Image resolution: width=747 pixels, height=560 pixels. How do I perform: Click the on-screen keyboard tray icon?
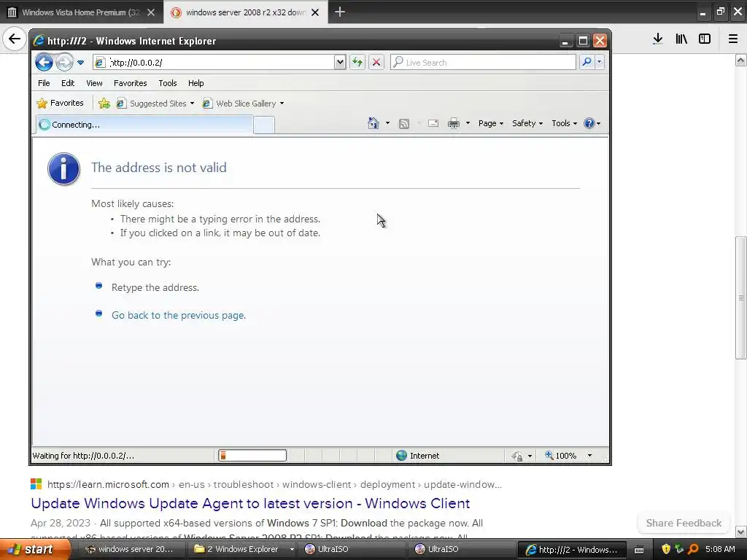(639, 550)
